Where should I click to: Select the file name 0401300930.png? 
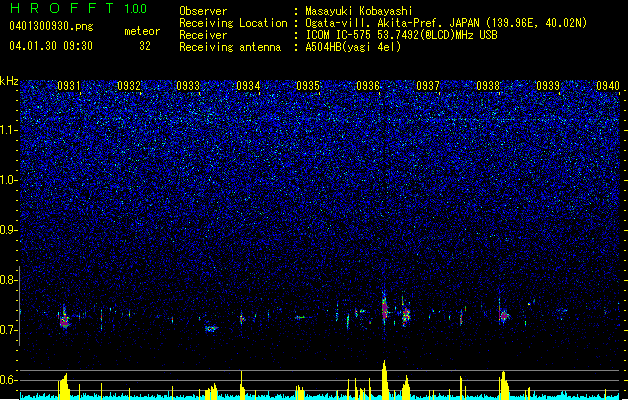(51, 26)
